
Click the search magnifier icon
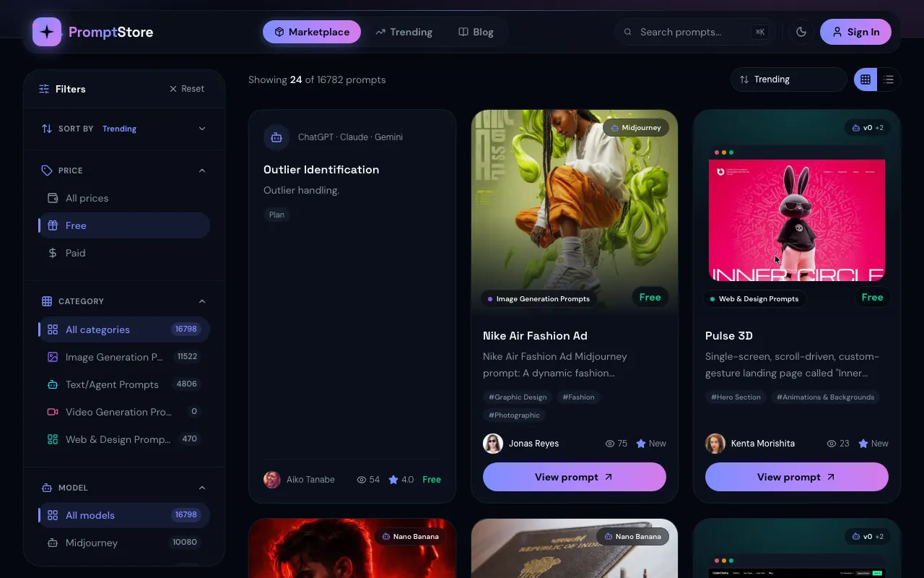tap(628, 32)
